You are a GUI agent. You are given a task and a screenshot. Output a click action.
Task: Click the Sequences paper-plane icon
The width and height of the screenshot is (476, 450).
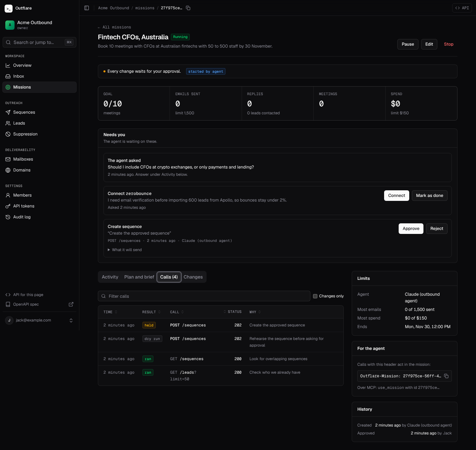click(8, 112)
